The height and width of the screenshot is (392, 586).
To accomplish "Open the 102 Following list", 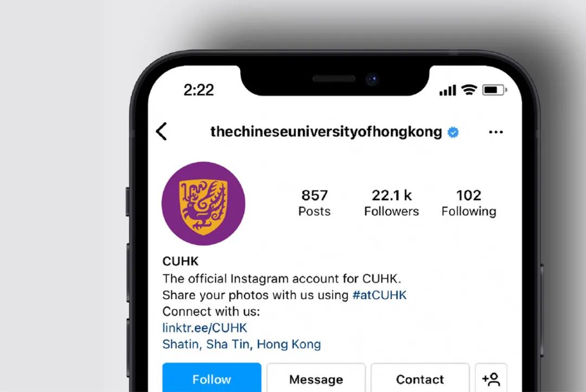I will click(469, 203).
